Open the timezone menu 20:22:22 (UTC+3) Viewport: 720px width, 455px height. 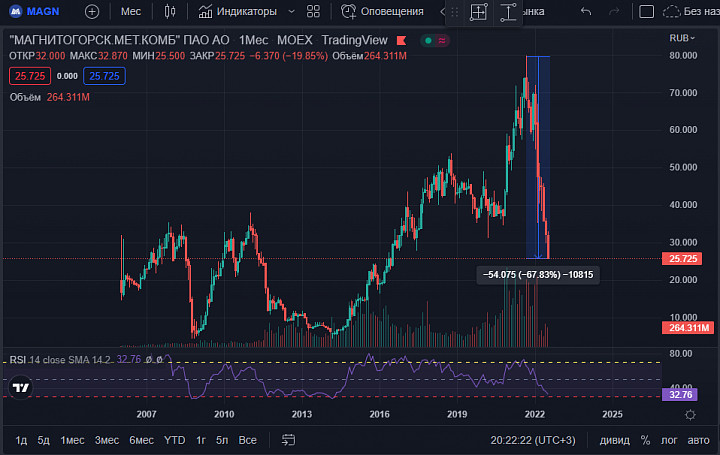[x=533, y=440]
